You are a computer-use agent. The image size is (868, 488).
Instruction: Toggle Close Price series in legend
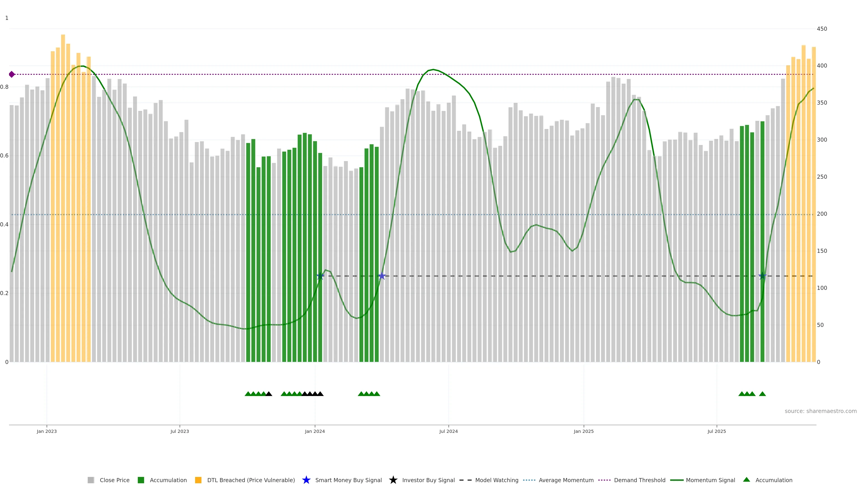[115, 480]
